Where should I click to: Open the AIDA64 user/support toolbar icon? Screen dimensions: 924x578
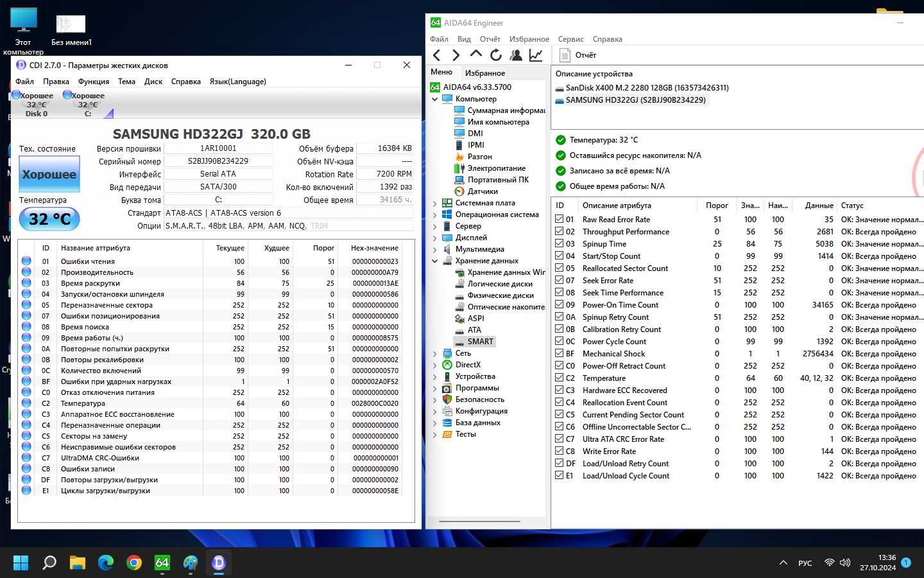point(516,55)
